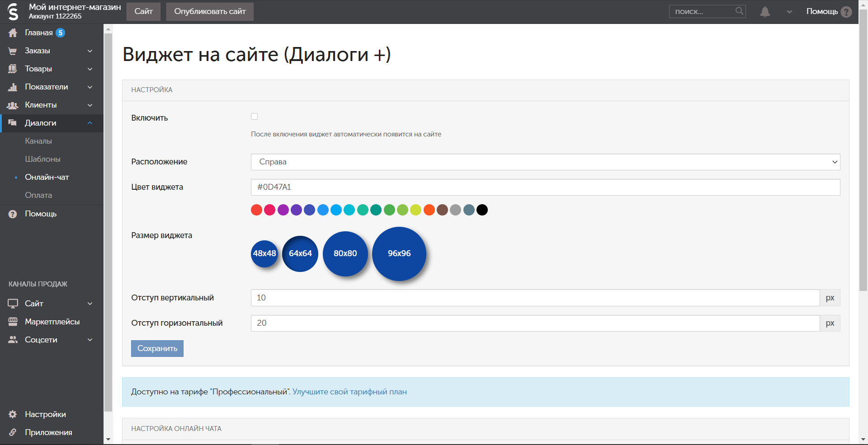868x445 pixels.
Task: Click the sidebar Помощь question icon
Action: click(x=13, y=214)
